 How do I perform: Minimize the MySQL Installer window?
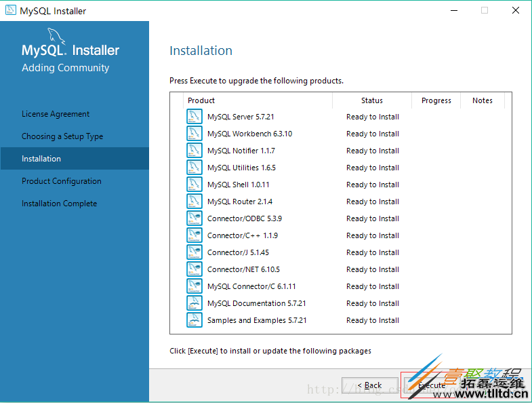pos(454,11)
